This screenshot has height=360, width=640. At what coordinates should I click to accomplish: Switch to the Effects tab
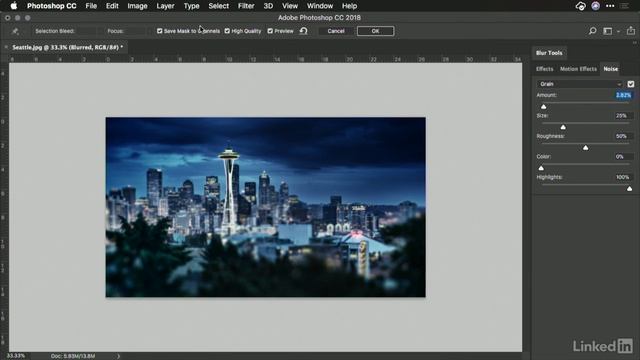[544, 69]
